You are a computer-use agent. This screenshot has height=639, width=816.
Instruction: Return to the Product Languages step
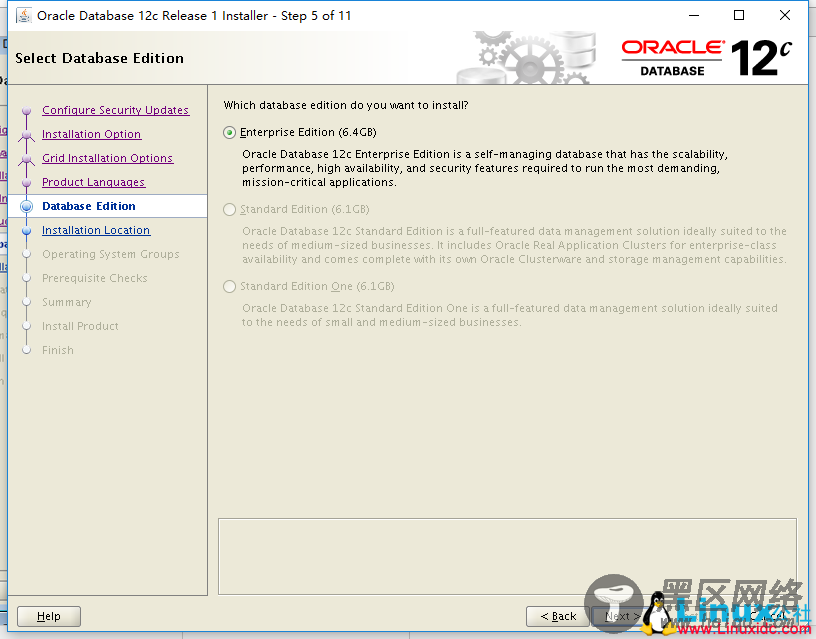point(94,182)
